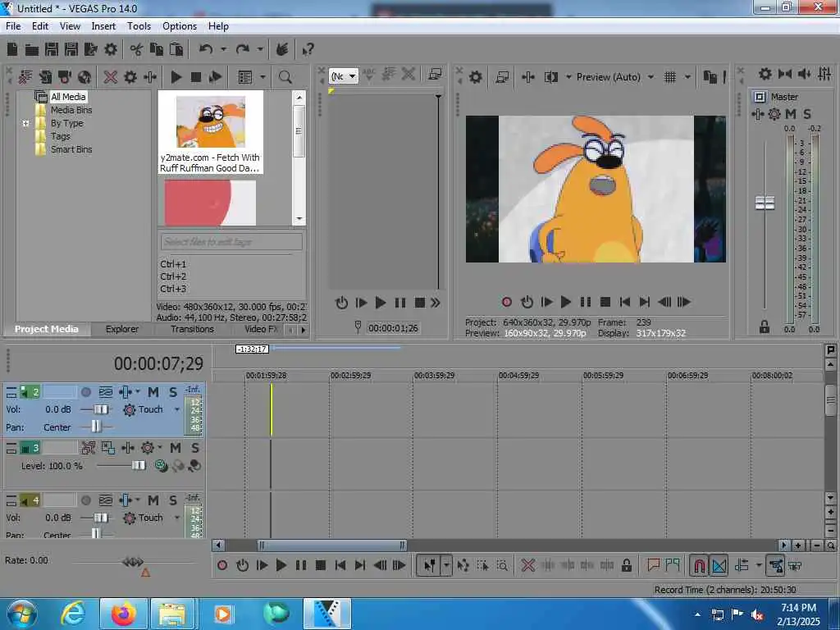
Task: Toggle the Lock padlock in edit toolbar
Action: pyautogui.click(x=626, y=565)
